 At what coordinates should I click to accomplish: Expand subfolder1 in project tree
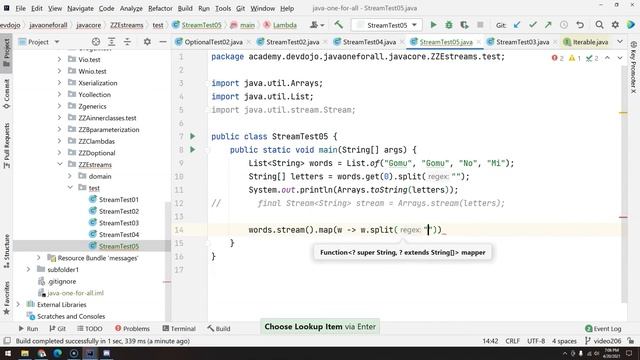click(29, 269)
